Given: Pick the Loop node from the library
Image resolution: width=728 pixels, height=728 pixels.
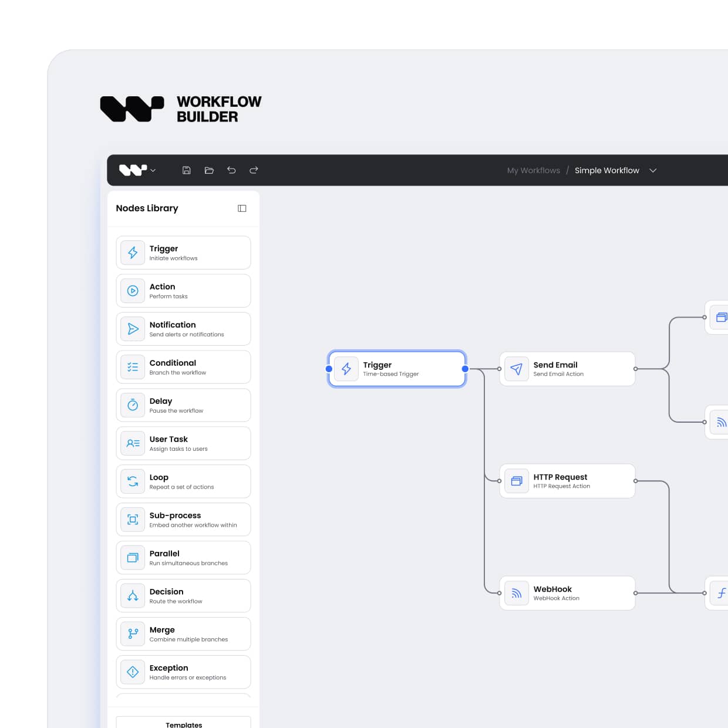Looking at the screenshot, I should tap(183, 481).
